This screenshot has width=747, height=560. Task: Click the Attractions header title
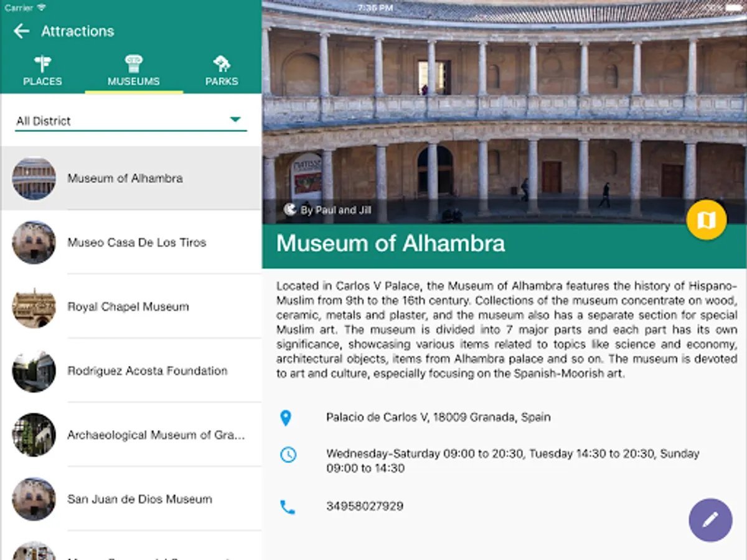point(78,31)
